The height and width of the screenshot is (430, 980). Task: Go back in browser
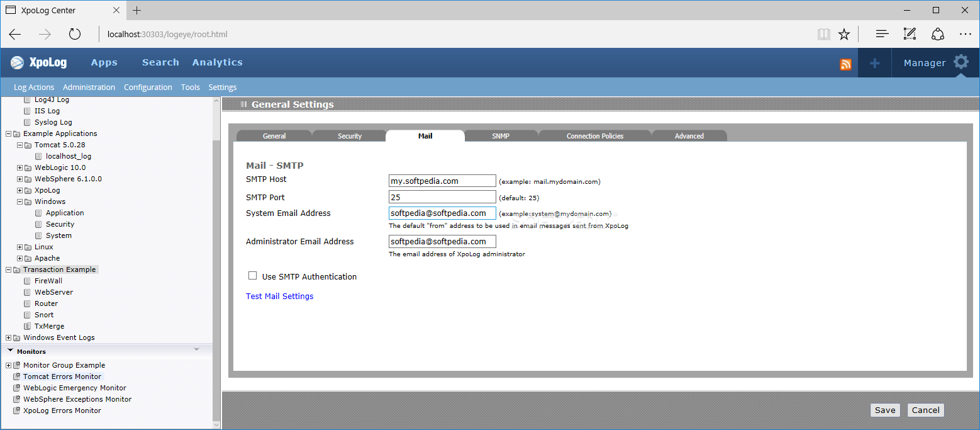[15, 34]
